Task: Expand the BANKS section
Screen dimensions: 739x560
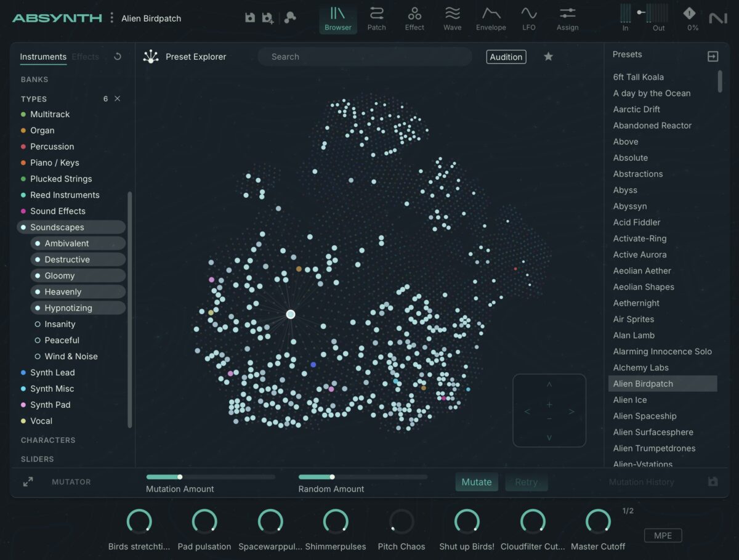Action: [x=34, y=79]
